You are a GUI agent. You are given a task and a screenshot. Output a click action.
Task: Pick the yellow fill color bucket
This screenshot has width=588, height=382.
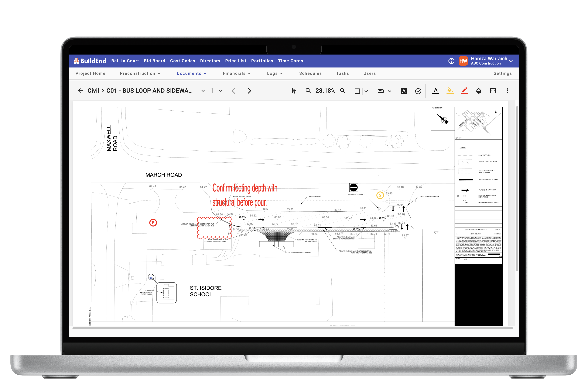[x=450, y=91]
